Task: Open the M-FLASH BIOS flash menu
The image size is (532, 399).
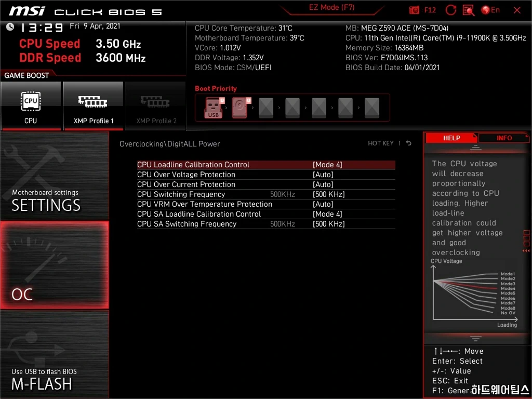Action: (55, 354)
